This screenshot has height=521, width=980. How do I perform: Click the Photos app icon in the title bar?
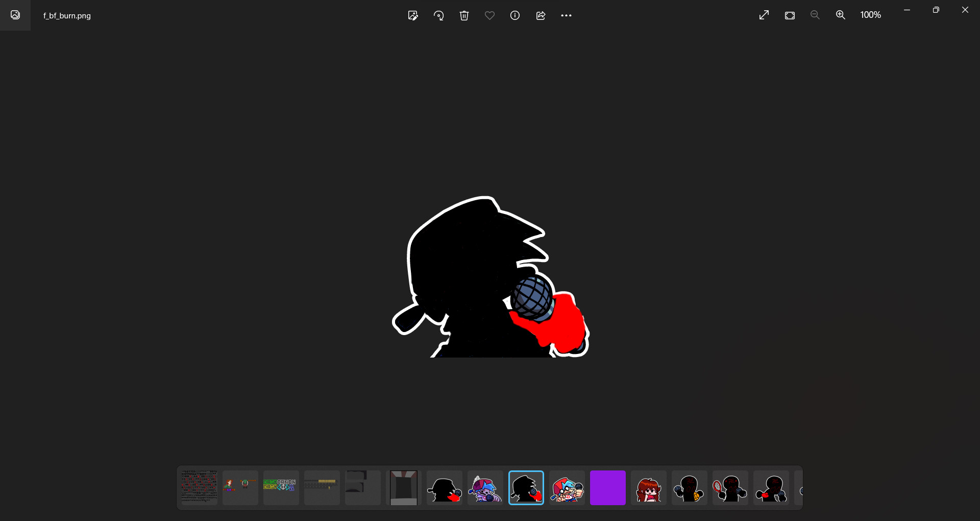point(15,15)
